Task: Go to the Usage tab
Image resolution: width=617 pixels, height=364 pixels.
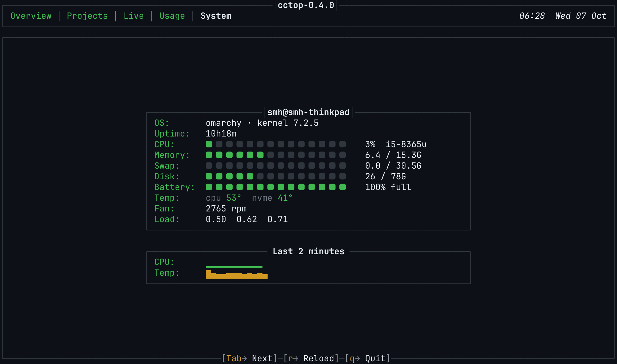Action: click(172, 16)
